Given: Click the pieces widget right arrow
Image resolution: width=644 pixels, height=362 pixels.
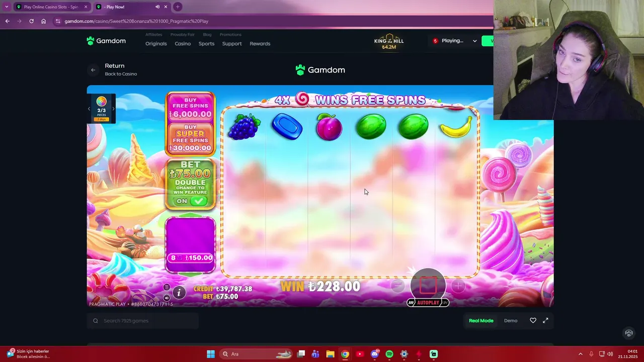Looking at the screenshot, I should 113,109.
